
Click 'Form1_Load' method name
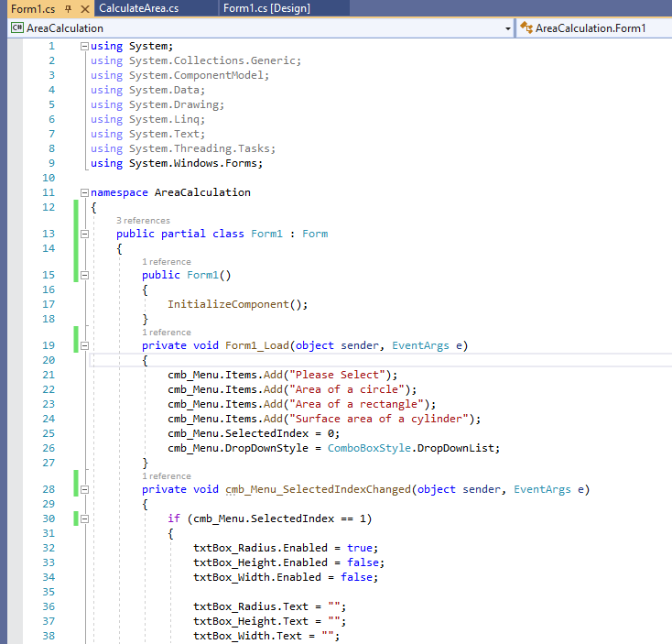point(257,345)
